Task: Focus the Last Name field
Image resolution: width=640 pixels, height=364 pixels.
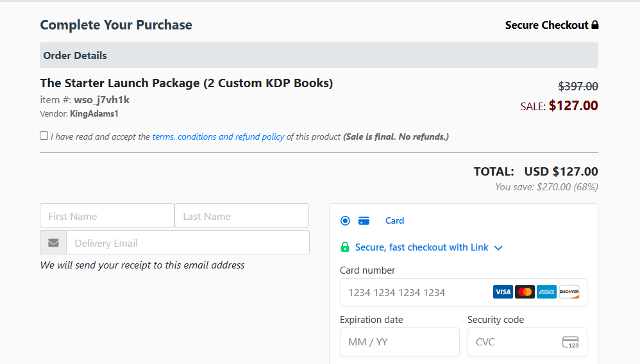Action: click(242, 215)
